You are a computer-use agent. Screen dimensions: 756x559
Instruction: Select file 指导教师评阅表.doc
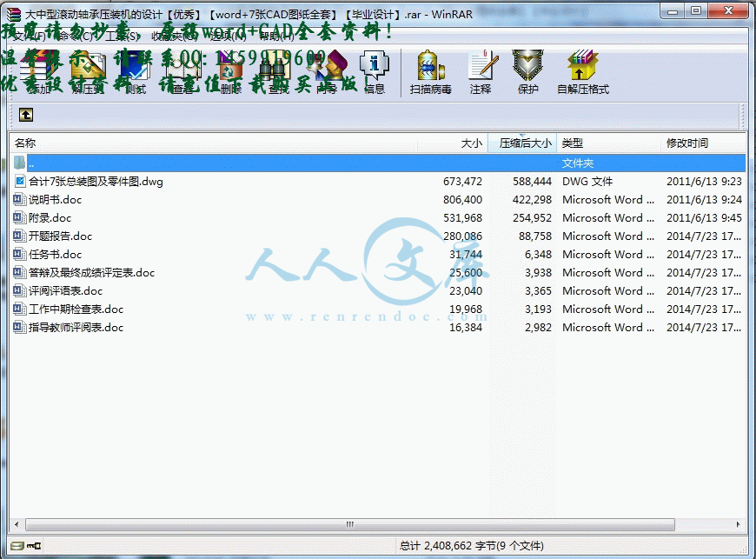click(76, 328)
